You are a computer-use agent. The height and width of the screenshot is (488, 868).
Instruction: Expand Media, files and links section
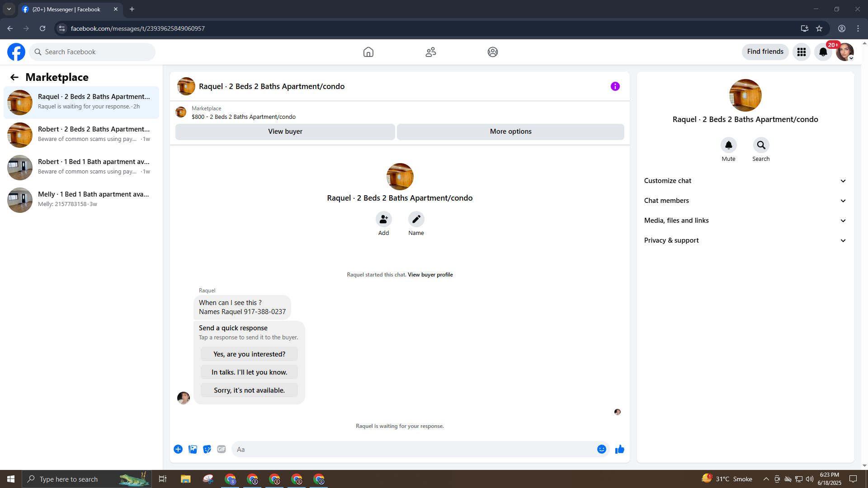pyautogui.click(x=745, y=221)
